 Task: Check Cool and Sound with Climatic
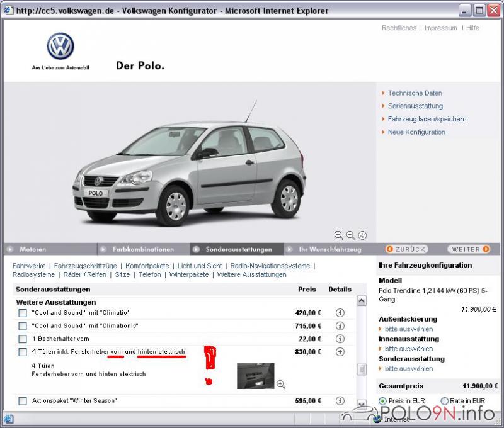23,313
